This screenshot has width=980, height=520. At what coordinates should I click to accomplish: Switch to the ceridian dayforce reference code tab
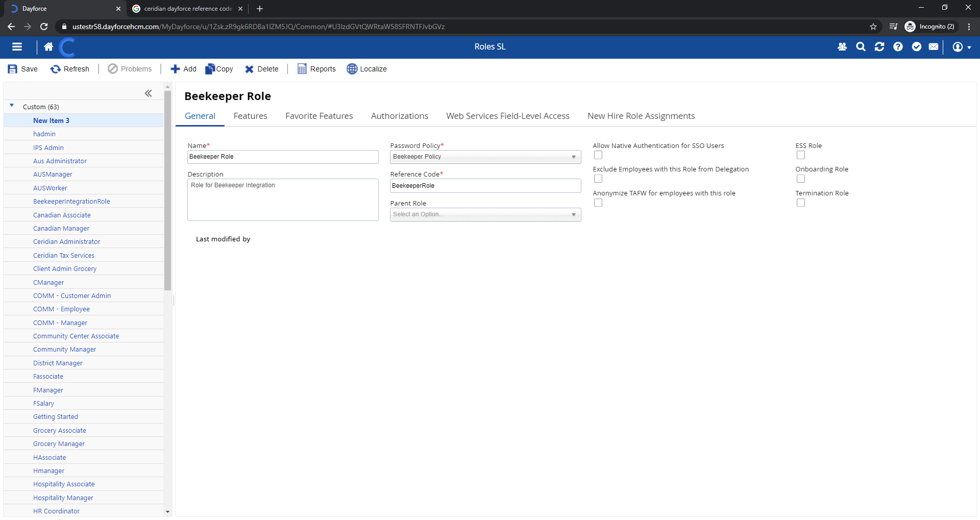tap(187, 9)
